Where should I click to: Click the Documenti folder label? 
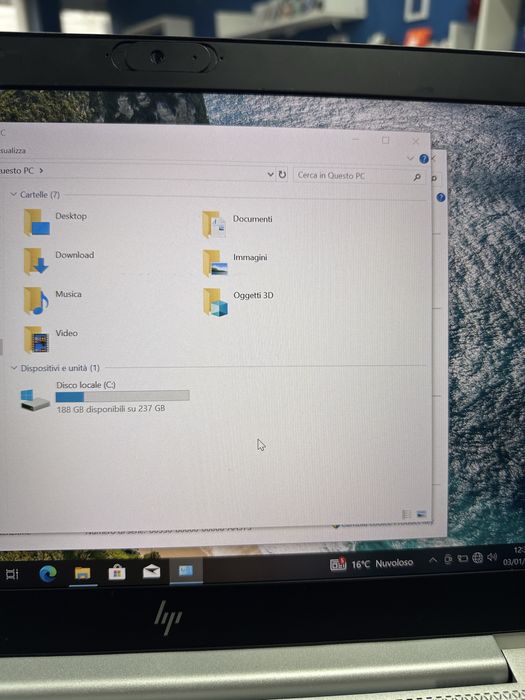253,219
